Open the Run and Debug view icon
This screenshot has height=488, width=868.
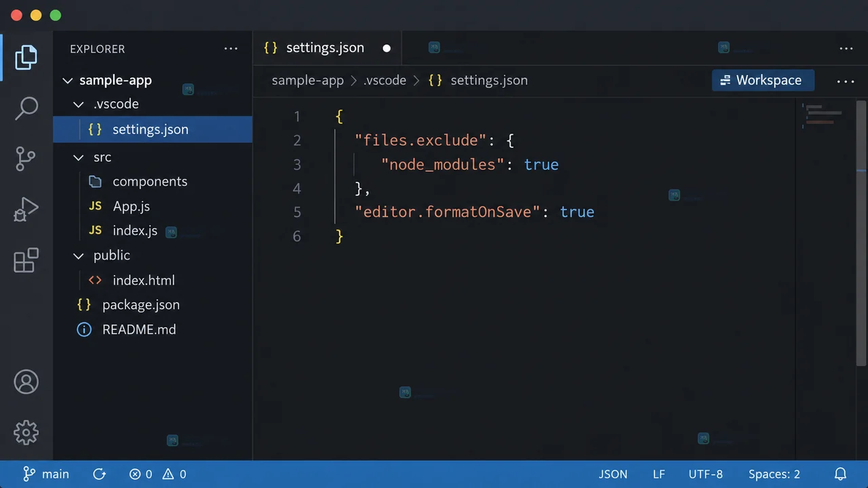click(x=26, y=209)
